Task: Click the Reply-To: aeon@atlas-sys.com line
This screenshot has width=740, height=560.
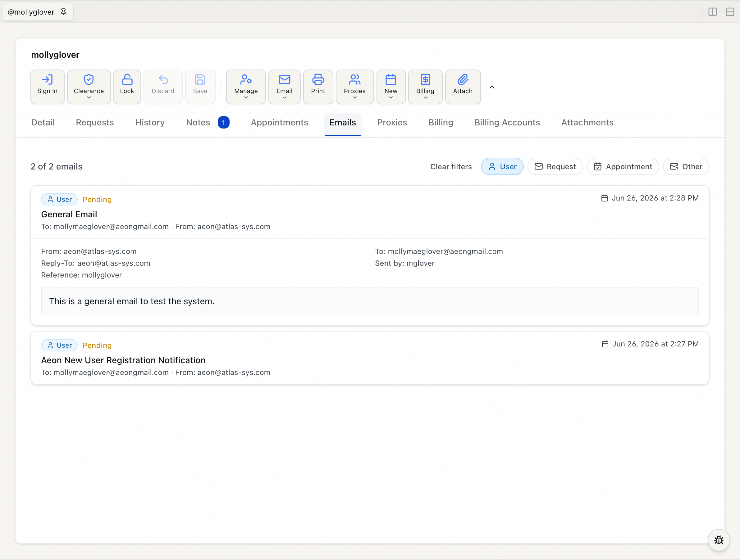Action: click(96, 263)
